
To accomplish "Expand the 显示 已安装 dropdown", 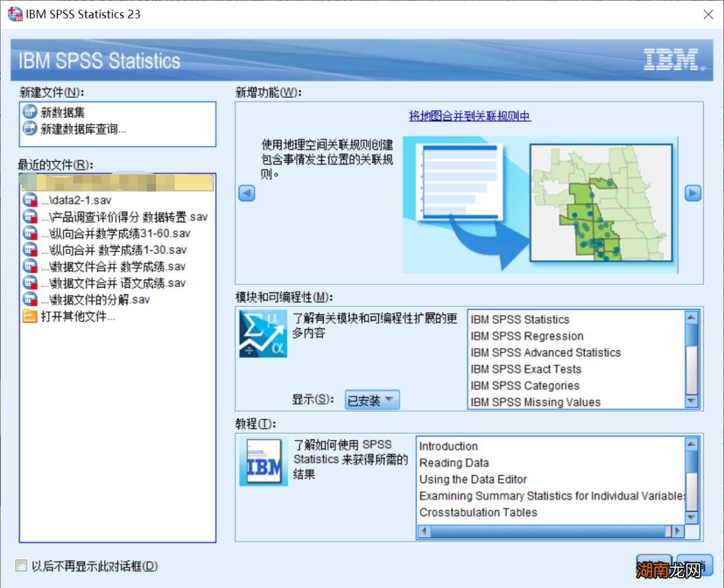I will 372,400.
